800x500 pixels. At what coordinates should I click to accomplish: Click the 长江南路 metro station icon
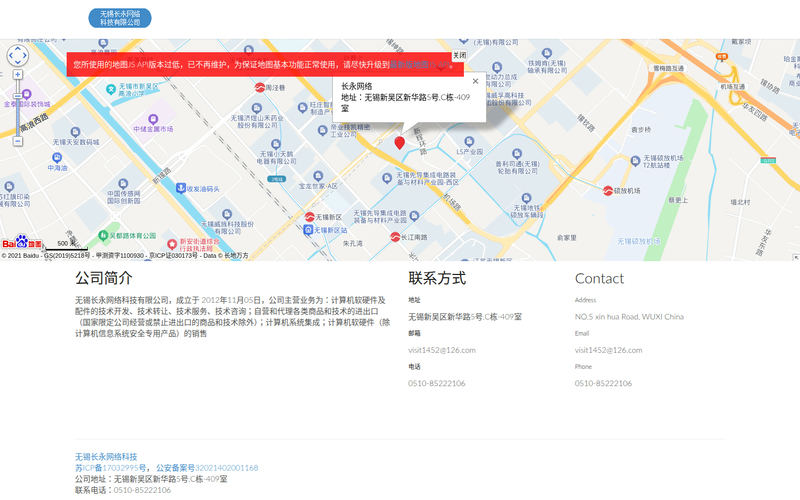coord(395,237)
